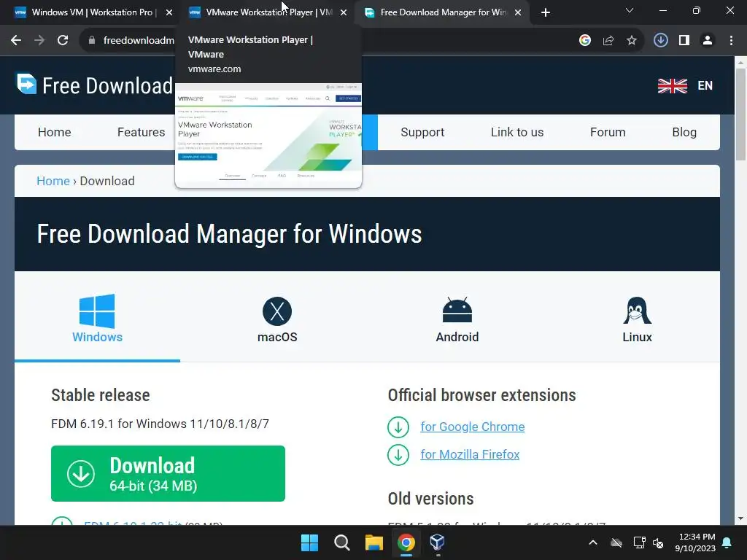Share this page using the share icon

tap(608, 41)
